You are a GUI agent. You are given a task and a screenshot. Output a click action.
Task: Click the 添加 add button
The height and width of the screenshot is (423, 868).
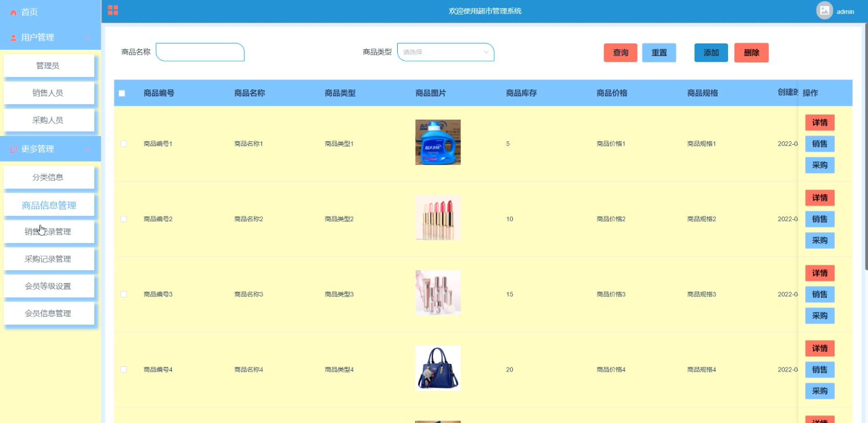[x=711, y=53]
